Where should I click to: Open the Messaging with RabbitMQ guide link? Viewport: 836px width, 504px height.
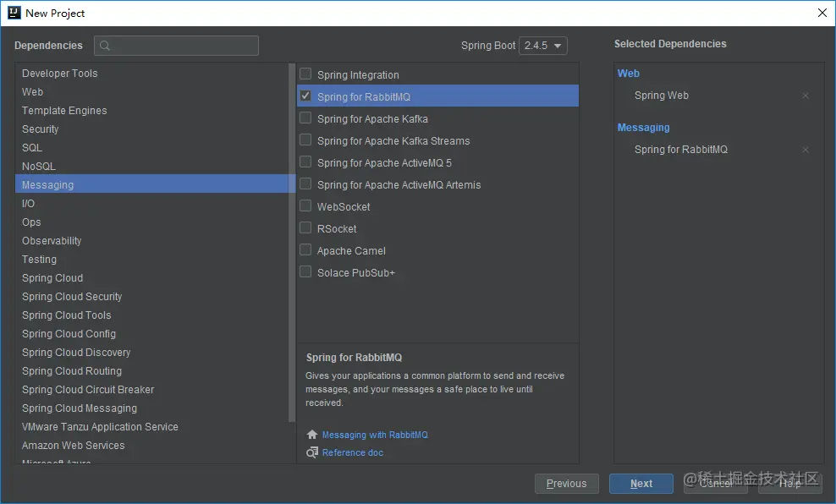tap(375, 435)
